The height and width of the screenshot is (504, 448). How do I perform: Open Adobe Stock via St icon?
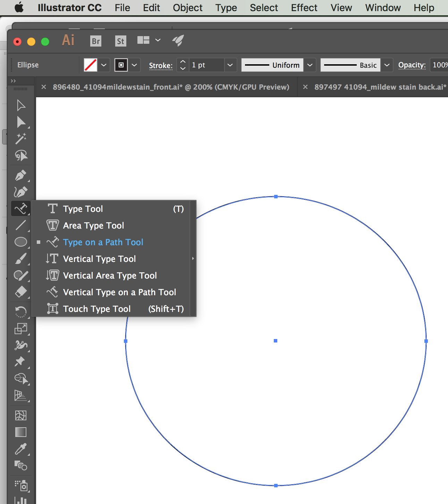120,41
